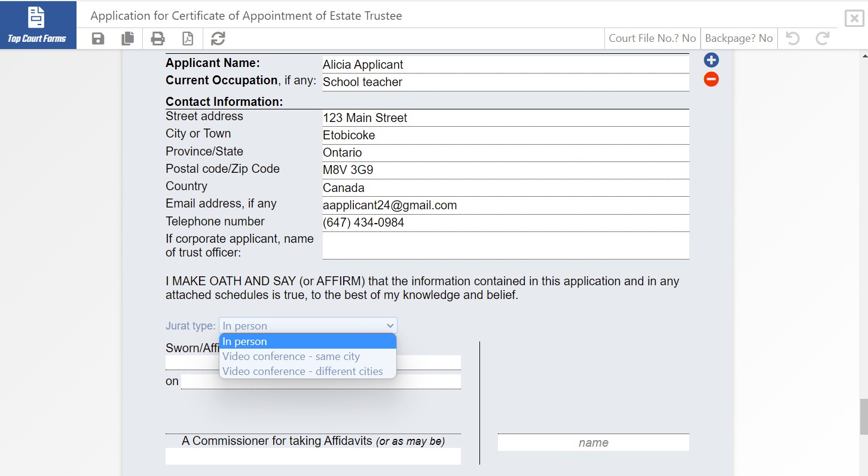Add applicant with blue plus icon
Screen dimensions: 868x476
click(x=711, y=60)
